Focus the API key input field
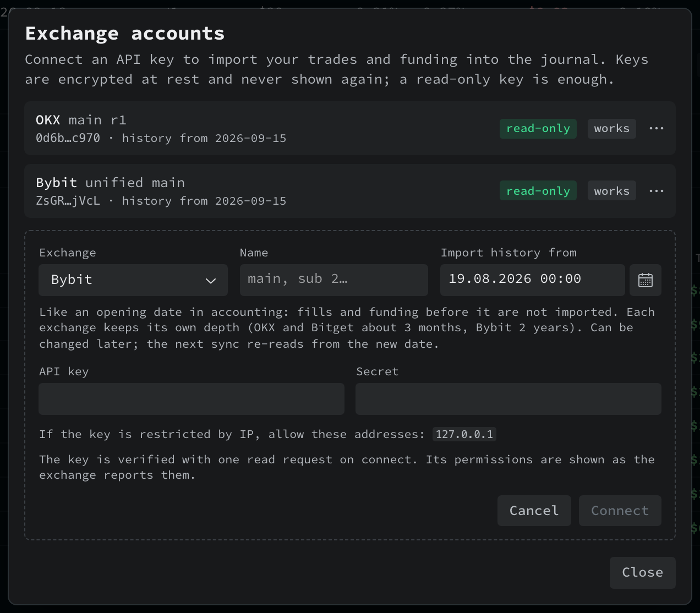This screenshot has height=613, width=700. coord(192,399)
